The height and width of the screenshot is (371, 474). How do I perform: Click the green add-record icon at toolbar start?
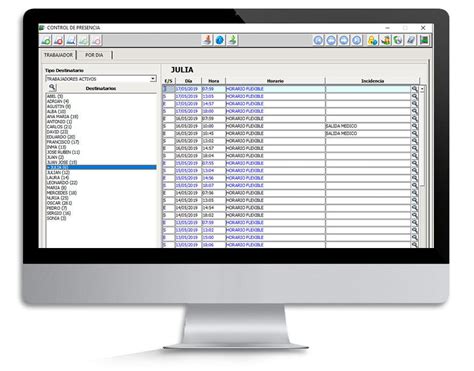(x=46, y=41)
